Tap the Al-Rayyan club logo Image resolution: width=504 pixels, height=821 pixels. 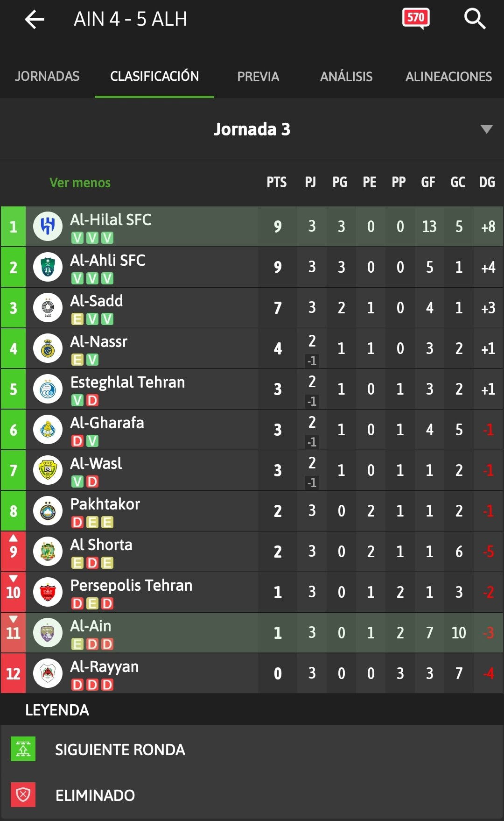pos(48,673)
